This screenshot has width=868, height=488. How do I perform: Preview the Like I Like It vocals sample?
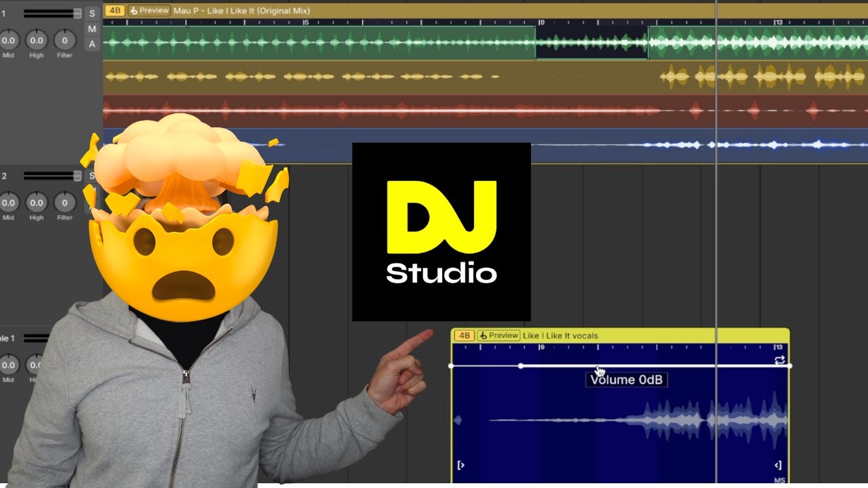[498, 335]
